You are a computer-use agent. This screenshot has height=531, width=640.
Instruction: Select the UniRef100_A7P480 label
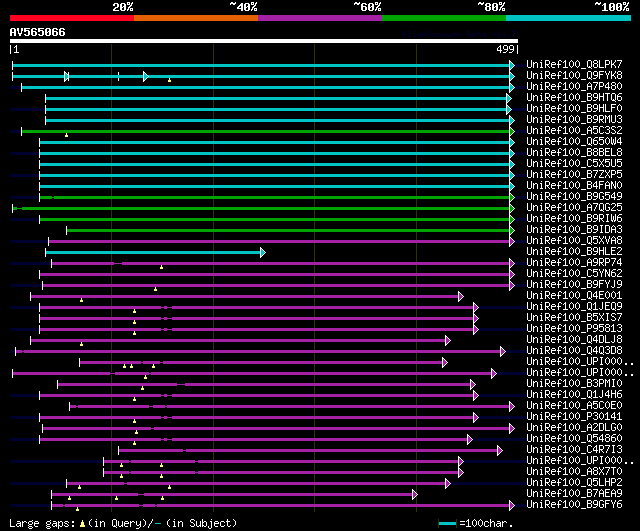574,87
